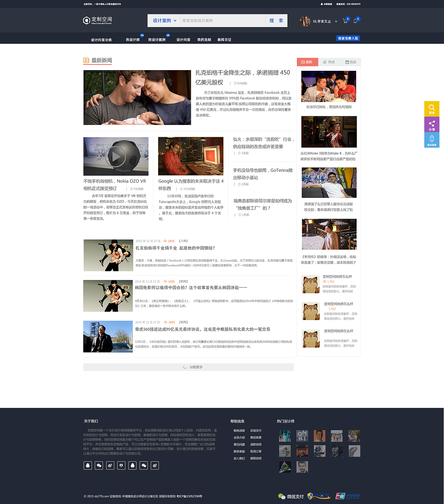The height and width of the screenshot is (504, 444).
Task: Open 我的定制 in the navigation bar
Action: click(x=204, y=40)
